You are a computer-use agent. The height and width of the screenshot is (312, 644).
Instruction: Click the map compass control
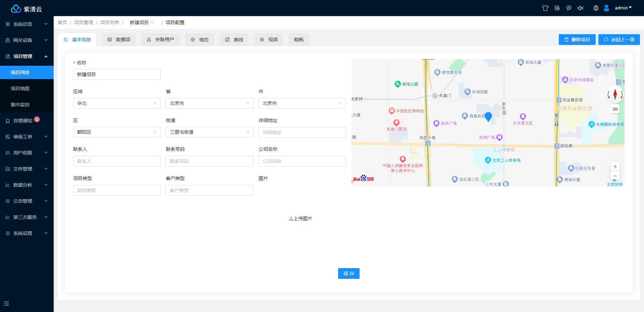pyautogui.click(x=615, y=95)
